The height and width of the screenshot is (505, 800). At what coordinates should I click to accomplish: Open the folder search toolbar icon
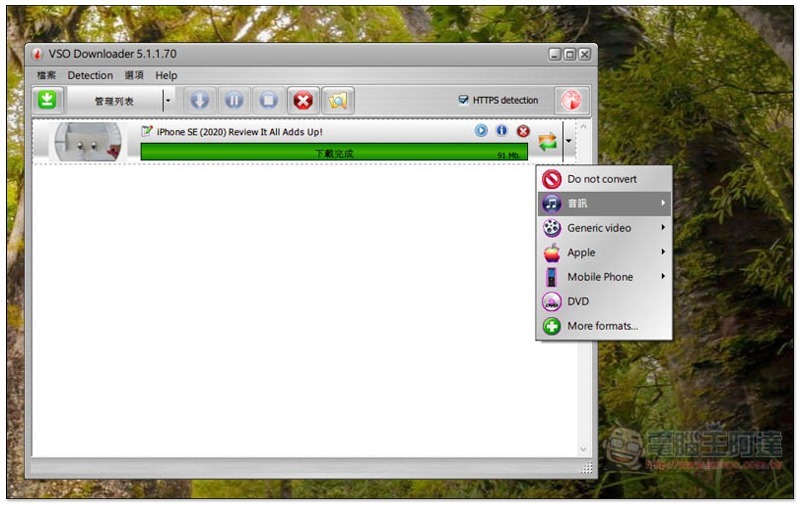click(x=338, y=100)
